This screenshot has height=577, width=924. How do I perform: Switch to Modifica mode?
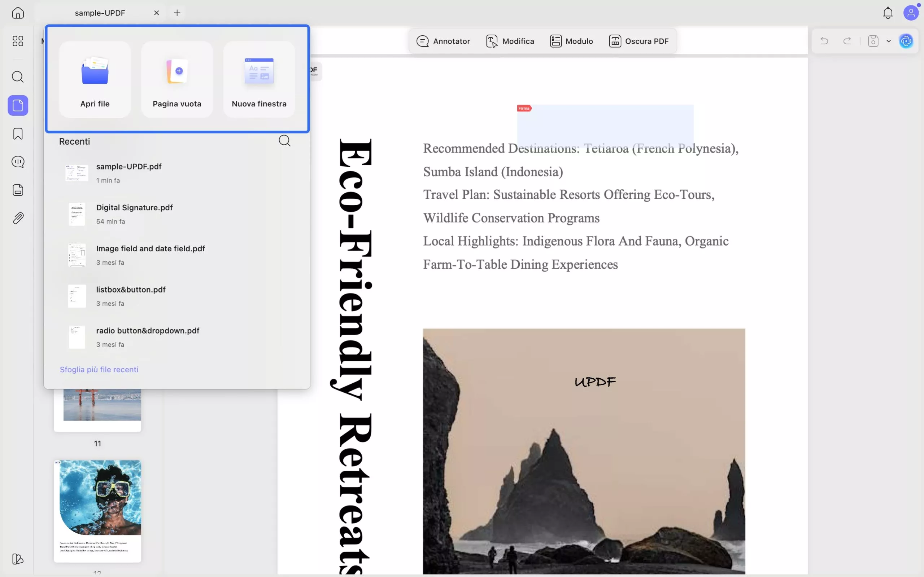point(510,41)
